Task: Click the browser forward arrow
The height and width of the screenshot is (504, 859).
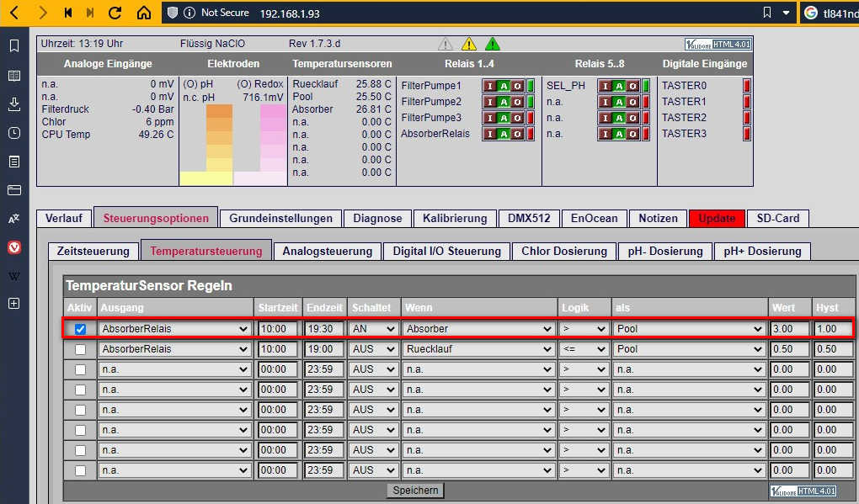Action: (43, 13)
